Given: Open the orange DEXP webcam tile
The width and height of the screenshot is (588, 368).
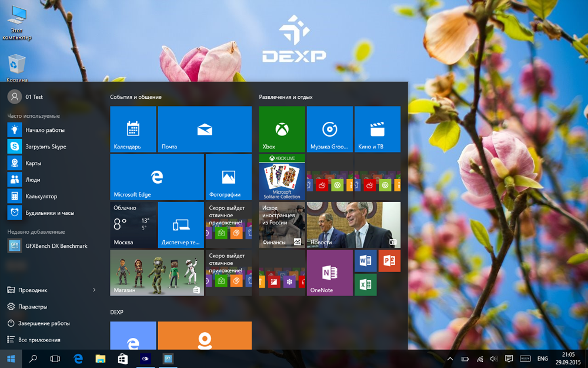Looking at the screenshot, I should coord(205,336).
